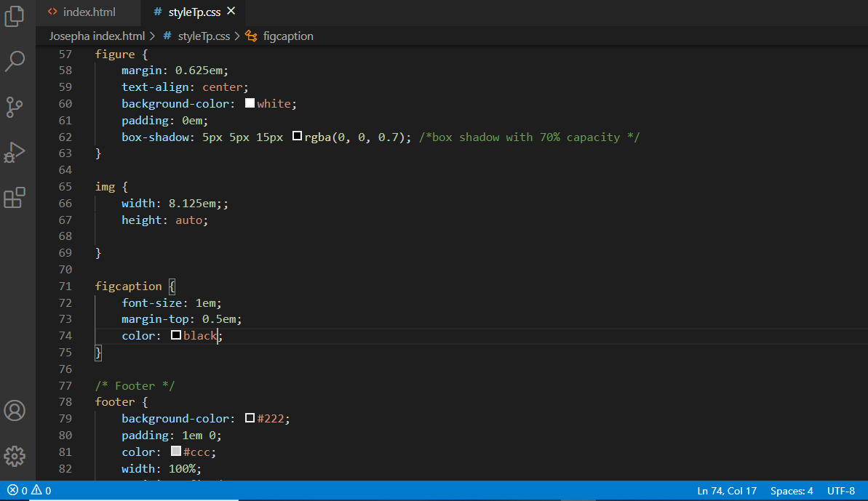Click '8.125em' width value

(192, 204)
